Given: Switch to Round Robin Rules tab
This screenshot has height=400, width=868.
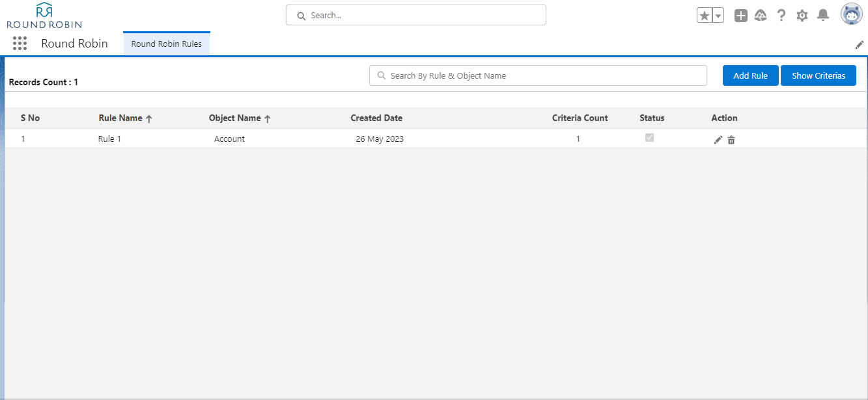Looking at the screenshot, I should (167, 44).
